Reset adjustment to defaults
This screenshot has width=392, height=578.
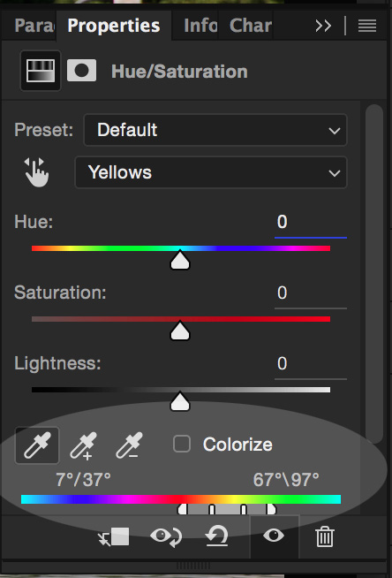tap(217, 536)
